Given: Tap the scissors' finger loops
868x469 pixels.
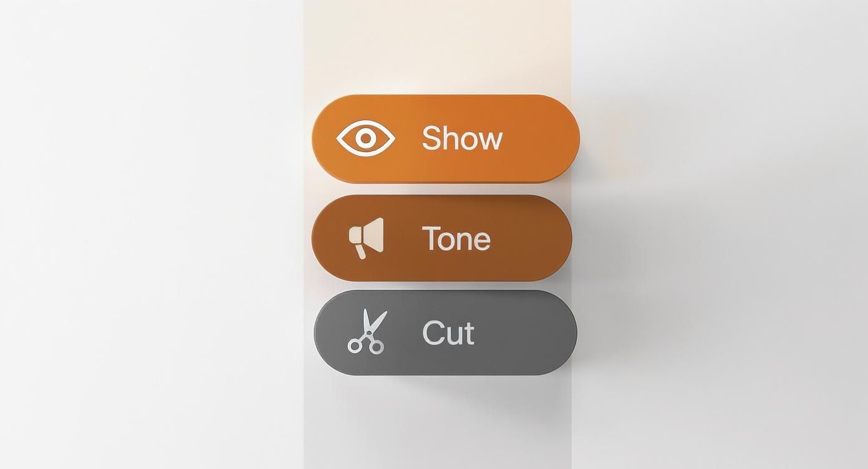Looking at the screenshot, I should pos(365,345).
